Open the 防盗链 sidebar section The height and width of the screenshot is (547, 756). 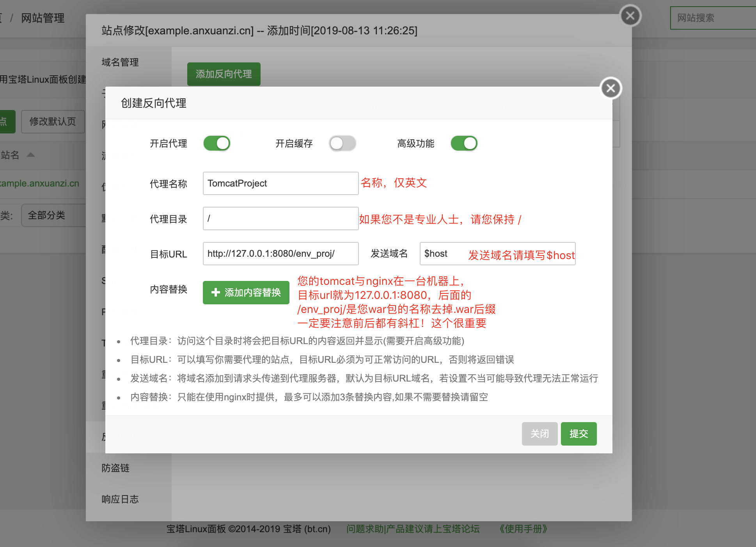pos(115,468)
